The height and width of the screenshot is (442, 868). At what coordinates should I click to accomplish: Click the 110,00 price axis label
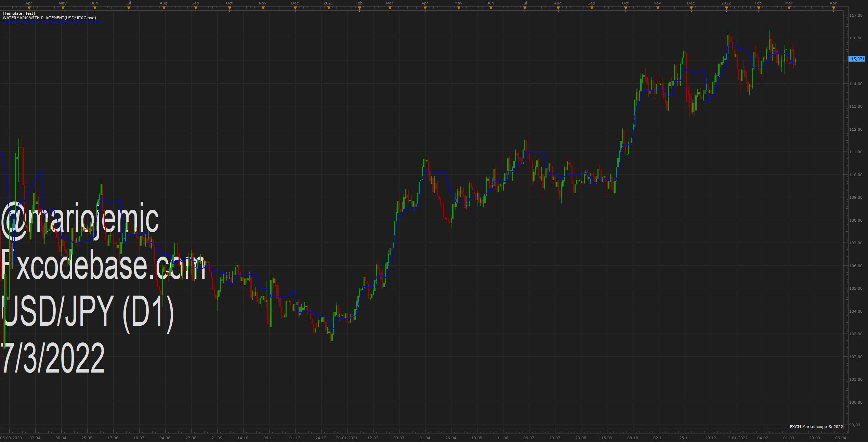coord(856,175)
